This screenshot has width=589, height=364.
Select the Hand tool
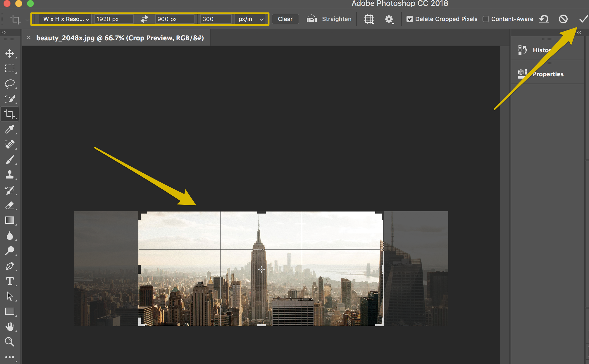10,327
